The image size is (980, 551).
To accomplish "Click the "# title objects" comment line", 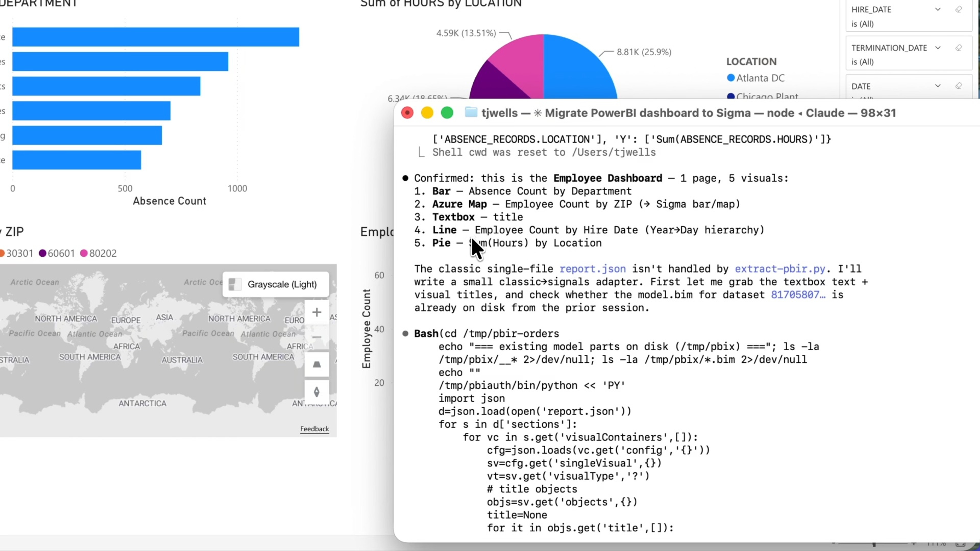I will (532, 489).
